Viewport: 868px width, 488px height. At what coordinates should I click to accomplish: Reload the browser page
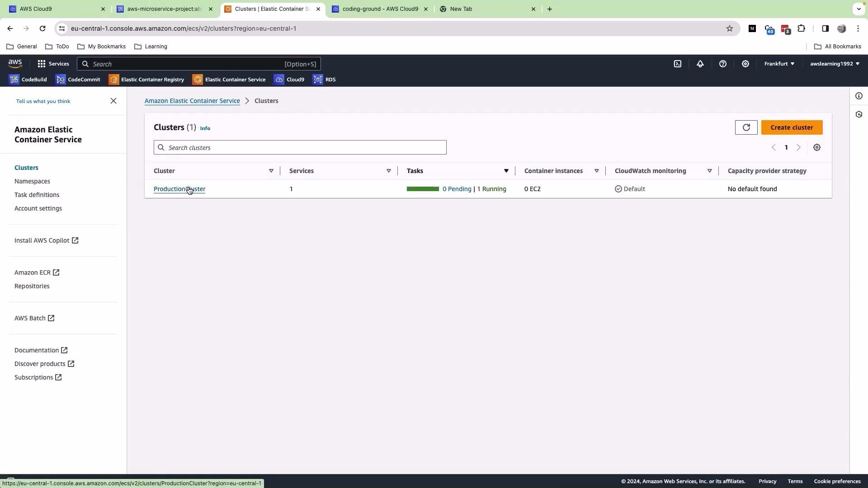(x=42, y=28)
